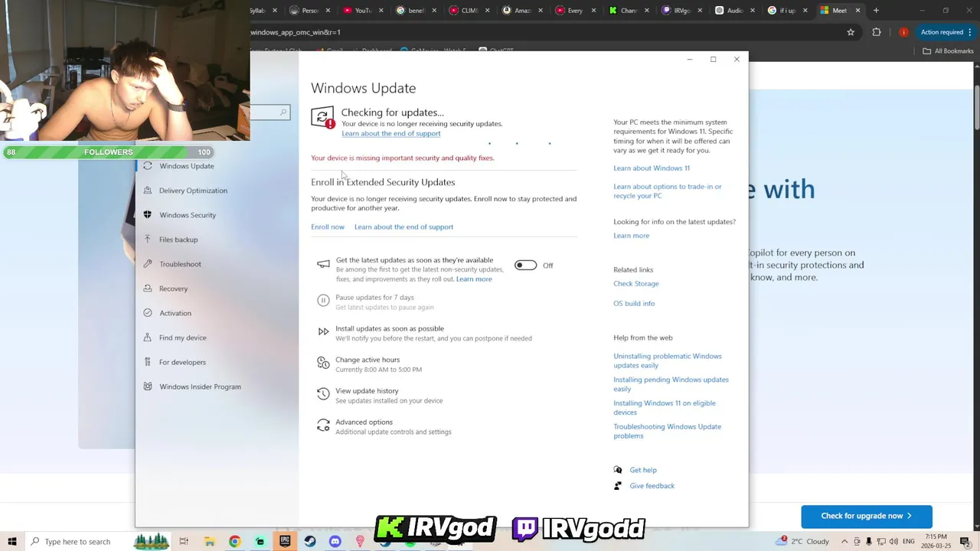Click the Advanced options gear icon

click(323, 425)
